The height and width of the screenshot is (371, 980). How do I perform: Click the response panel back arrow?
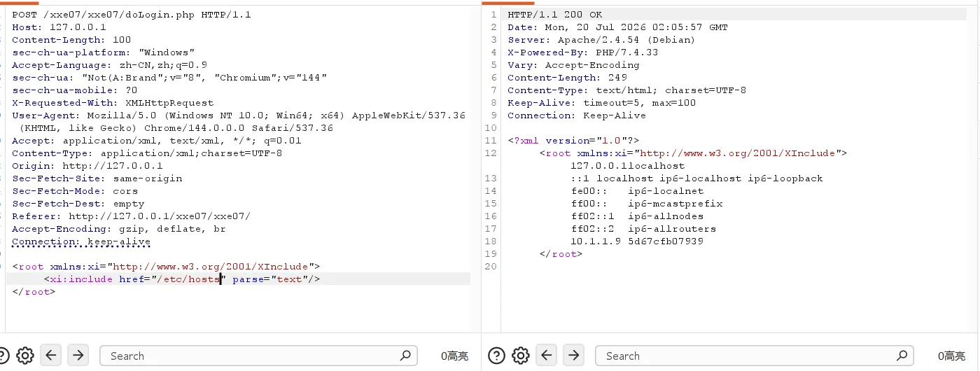tap(547, 356)
